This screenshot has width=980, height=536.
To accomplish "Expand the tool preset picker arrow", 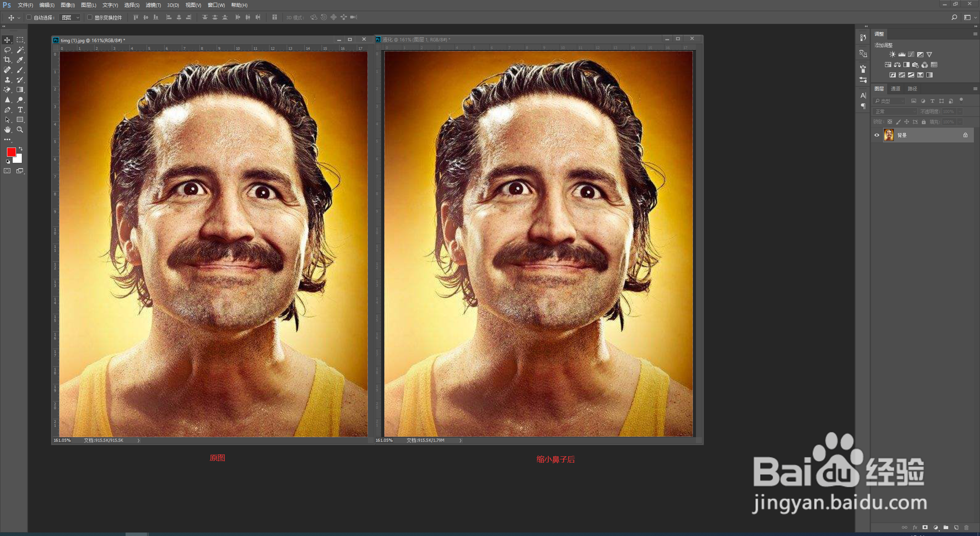I will [x=19, y=18].
